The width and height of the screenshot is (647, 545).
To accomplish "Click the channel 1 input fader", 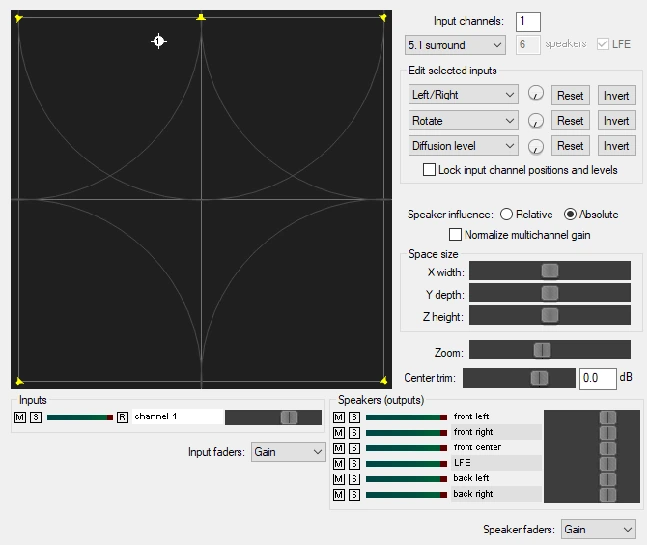I will [x=273, y=417].
